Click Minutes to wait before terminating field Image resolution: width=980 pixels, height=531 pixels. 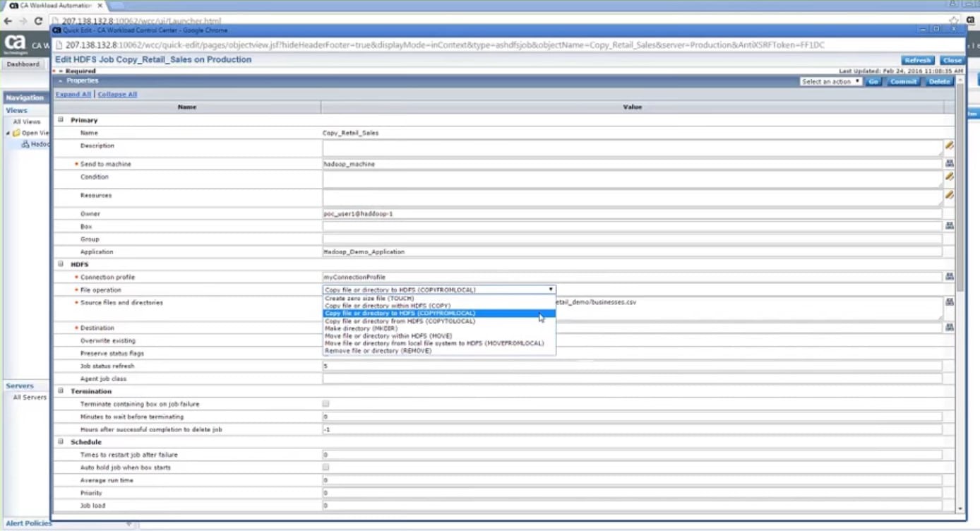click(x=633, y=417)
